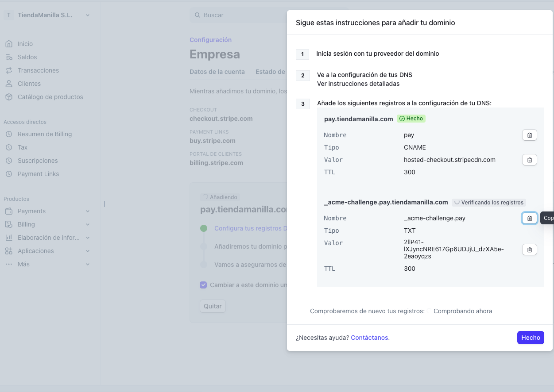This screenshot has height=392, width=554.
Task: Expand Elaboración de informes chevron
Action: (88, 238)
